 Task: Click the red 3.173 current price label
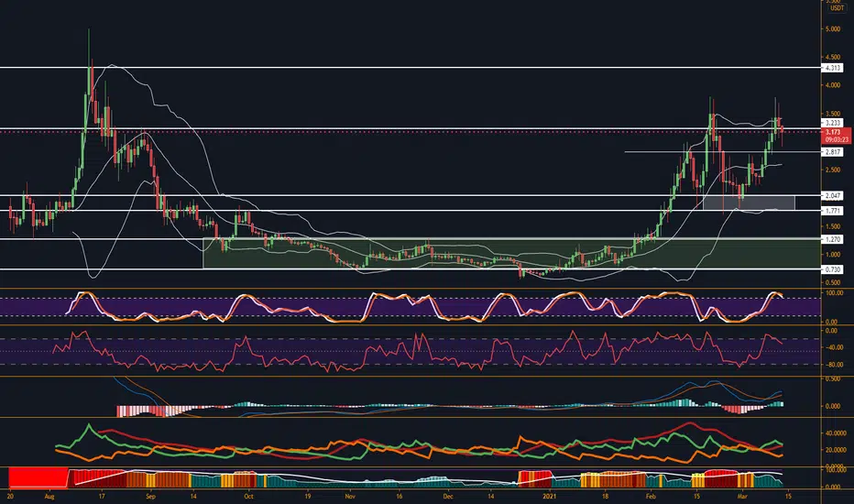point(833,132)
